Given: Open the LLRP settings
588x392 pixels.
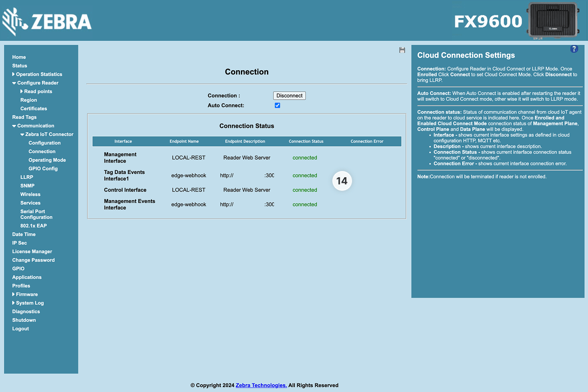Looking at the screenshot, I should tap(27, 177).
